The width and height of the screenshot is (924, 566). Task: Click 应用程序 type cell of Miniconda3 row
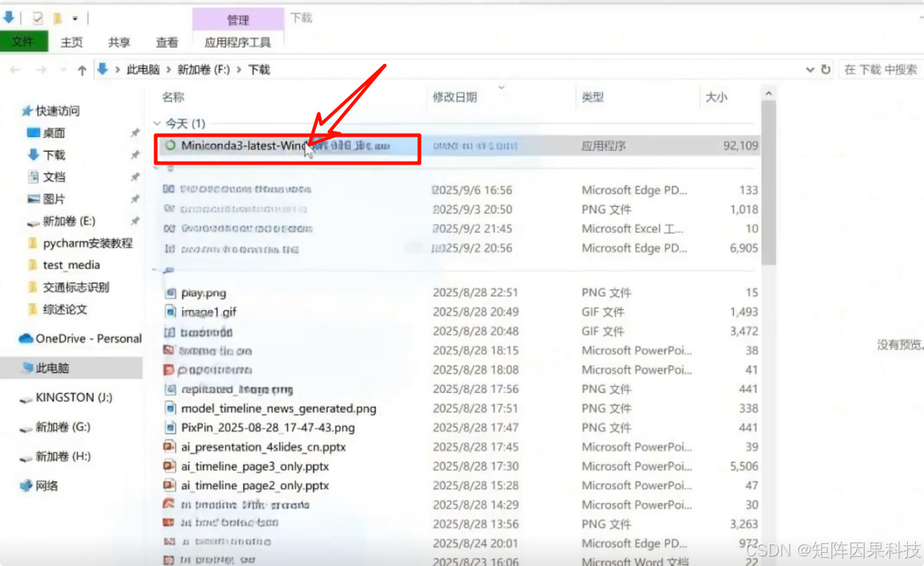tap(604, 146)
